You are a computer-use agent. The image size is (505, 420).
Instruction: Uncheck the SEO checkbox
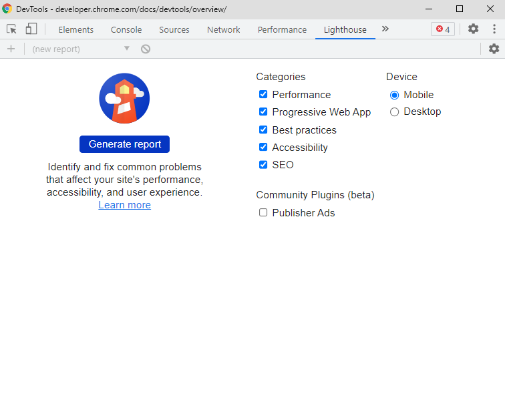[263, 164]
